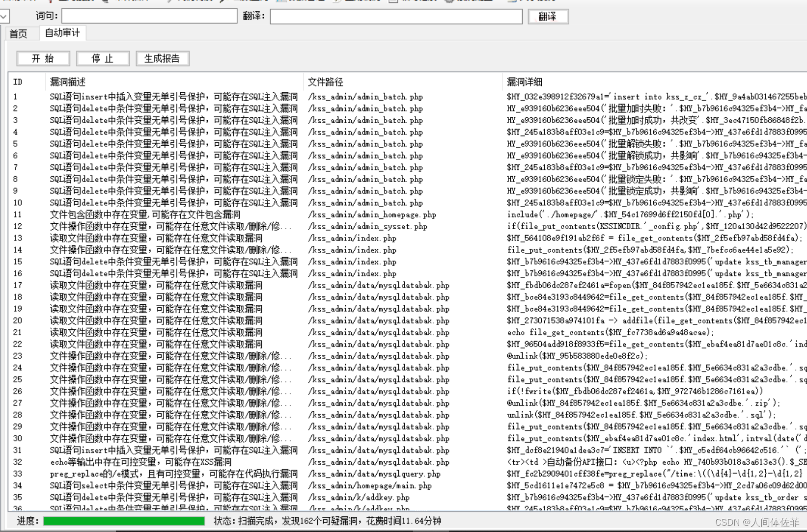Select row 33 preg_replace的/e模式 description
The height and width of the screenshot is (532, 807).
pyautogui.click(x=174, y=474)
